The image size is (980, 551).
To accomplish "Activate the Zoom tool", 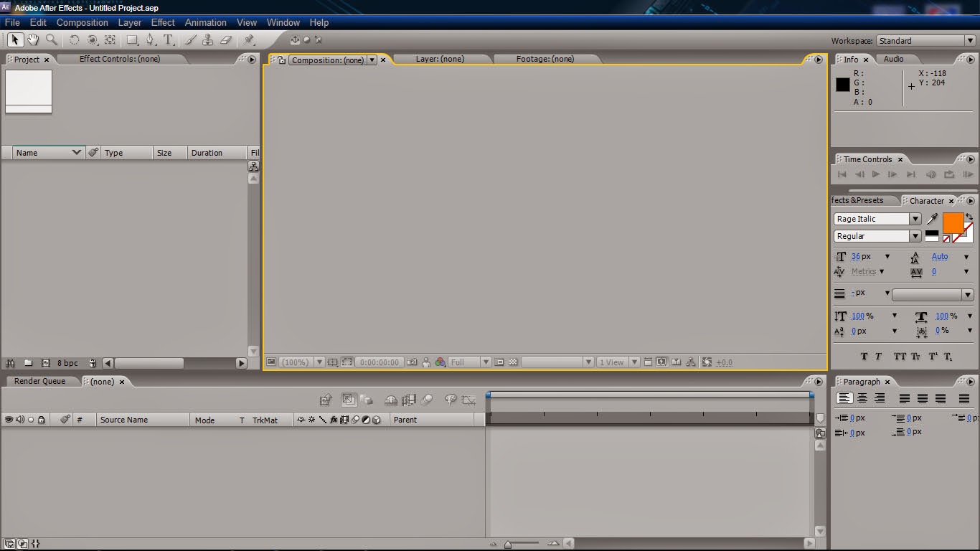I will pos(52,40).
